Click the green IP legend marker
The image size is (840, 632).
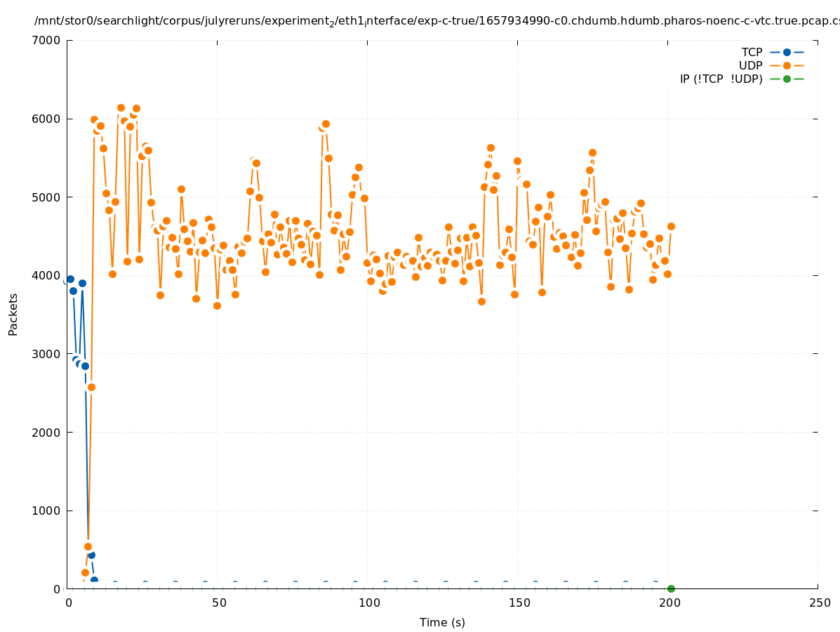coord(787,79)
